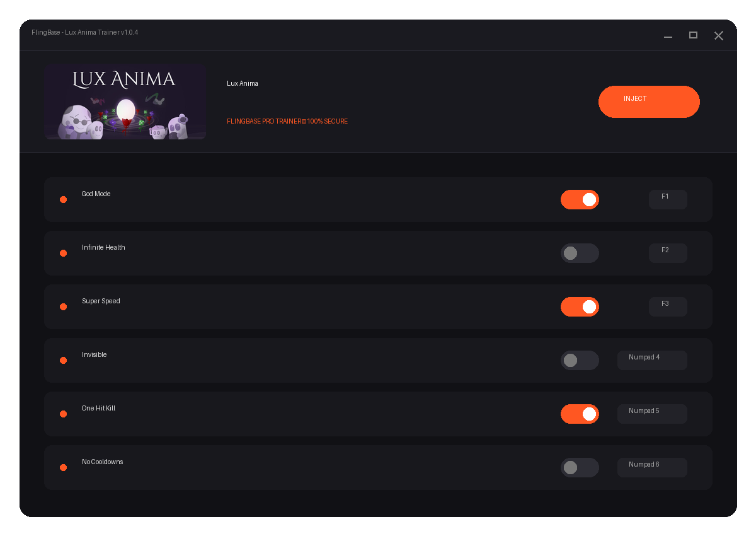The width and height of the screenshot is (756, 536).
Task: Click the status dot next to Infinite Health
Action: (x=63, y=253)
